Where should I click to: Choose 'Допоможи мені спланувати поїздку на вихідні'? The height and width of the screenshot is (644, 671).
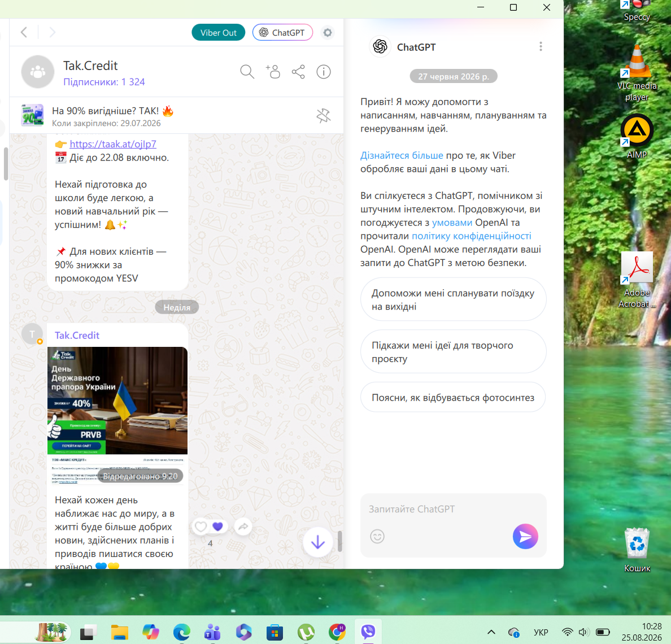pos(453,299)
